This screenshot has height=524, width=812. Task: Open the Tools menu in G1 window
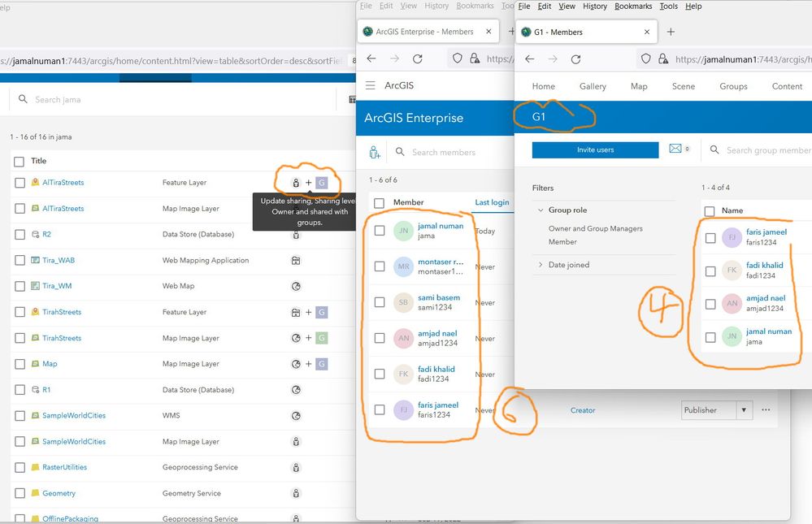pos(669,6)
